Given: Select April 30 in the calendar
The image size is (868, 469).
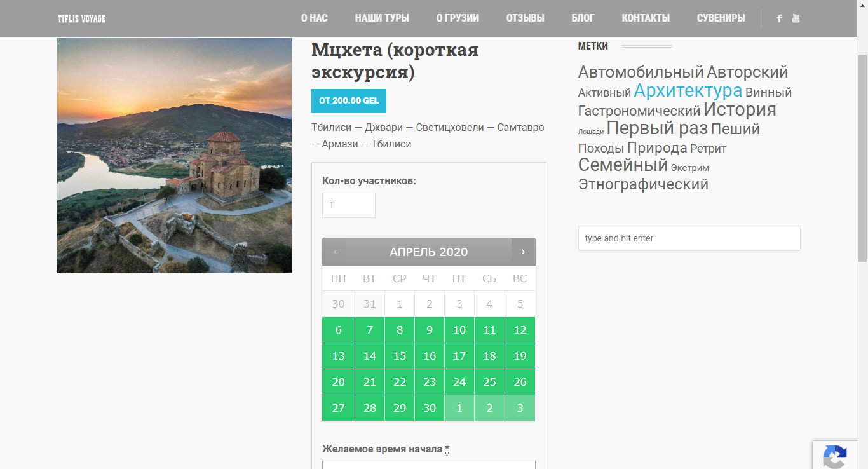Looking at the screenshot, I should (430, 408).
